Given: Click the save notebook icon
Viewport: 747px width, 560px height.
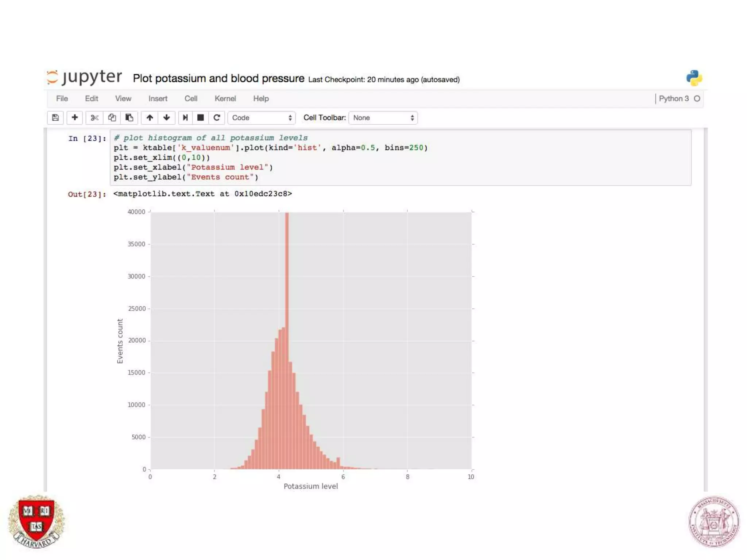Looking at the screenshot, I should [x=55, y=118].
